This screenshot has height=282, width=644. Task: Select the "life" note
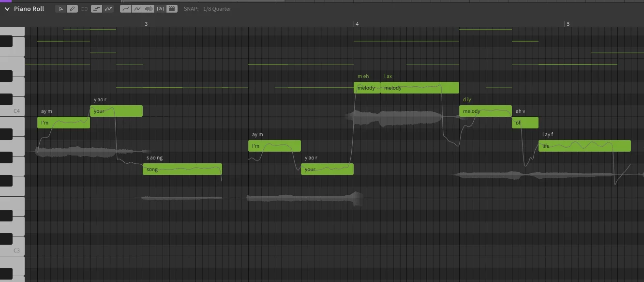(x=584, y=146)
